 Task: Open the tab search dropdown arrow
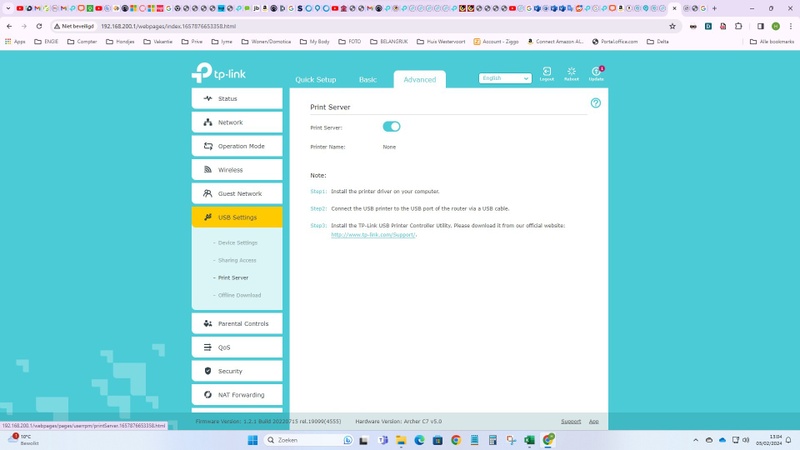(x=8, y=8)
